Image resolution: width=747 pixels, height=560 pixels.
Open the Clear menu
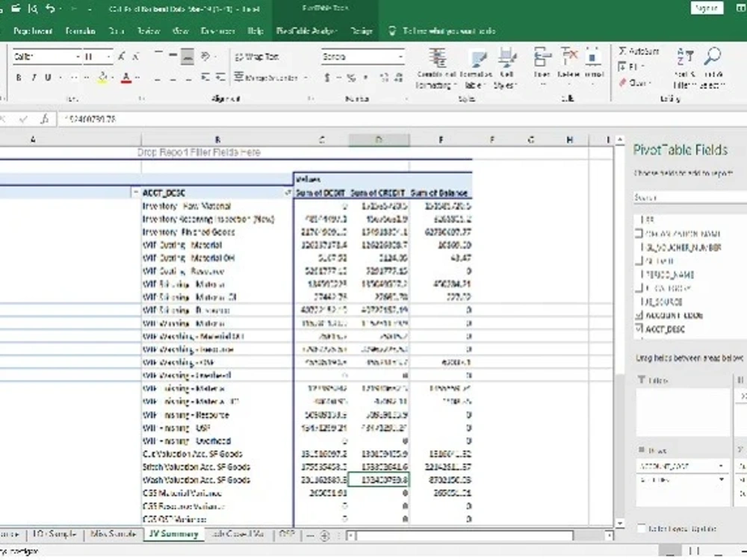634,83
